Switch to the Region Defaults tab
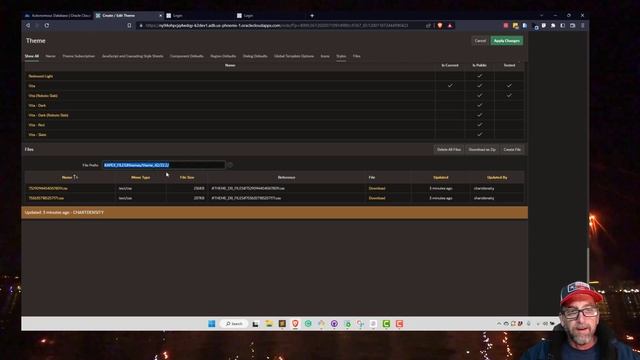 tap(223, 56)
